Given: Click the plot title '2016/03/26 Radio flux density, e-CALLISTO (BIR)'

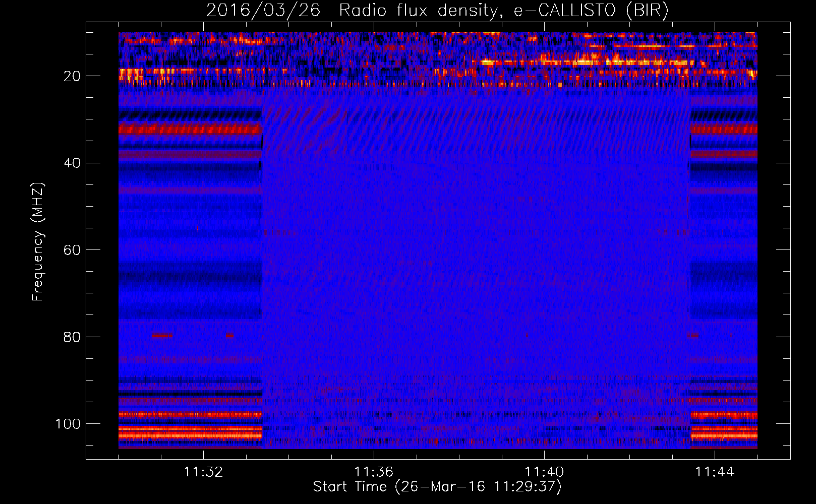Looking at the screenshot, I should click(437, 11).
